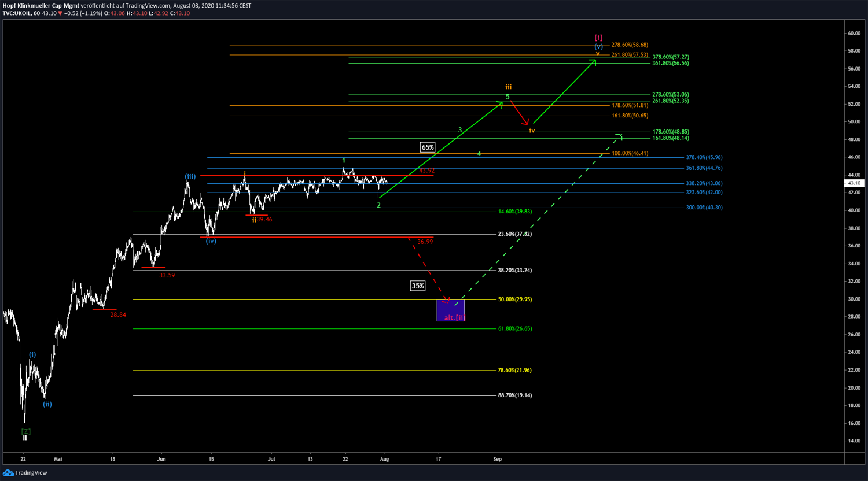Click the 100.00%(46.41) Fibonacci label
868x481 pixels.
click(x=630, y=153)
